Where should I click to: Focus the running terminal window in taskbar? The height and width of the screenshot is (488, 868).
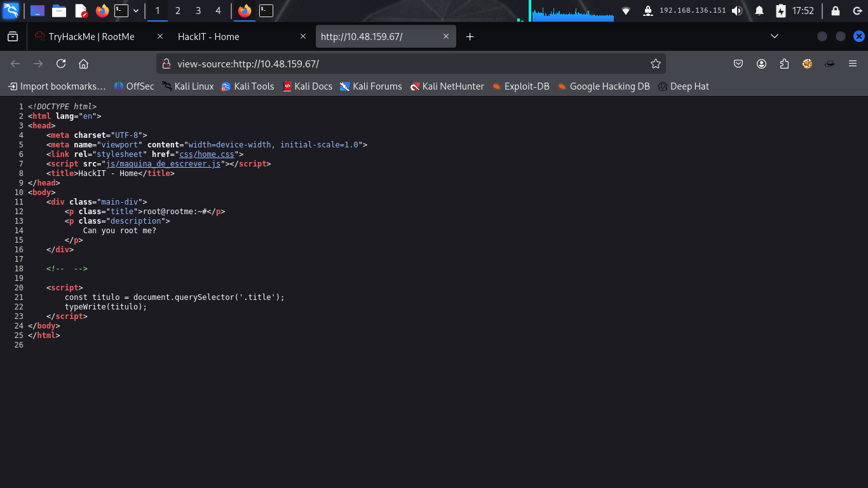pos(266,11)
